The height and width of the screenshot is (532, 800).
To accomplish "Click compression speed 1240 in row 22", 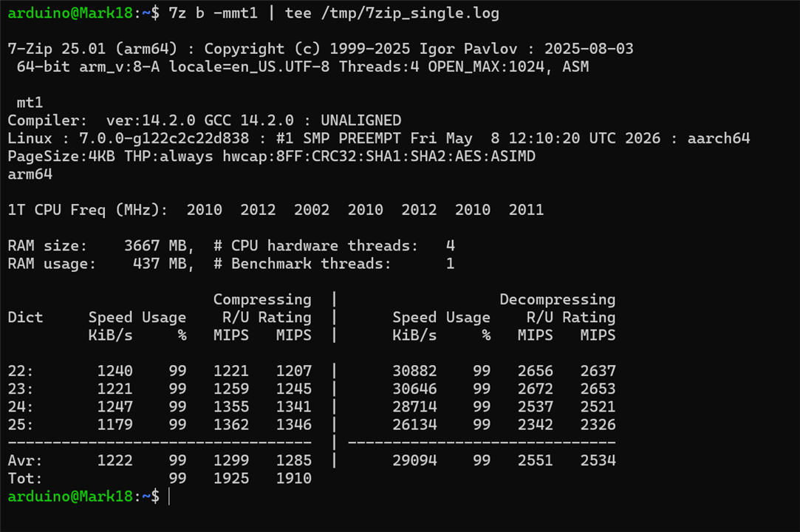I will point(115,371).
